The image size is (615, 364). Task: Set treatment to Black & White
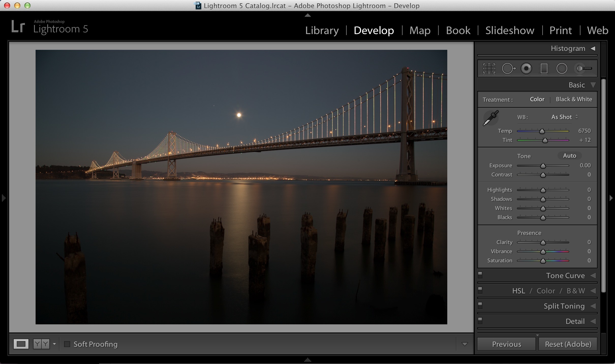(574, 99)
